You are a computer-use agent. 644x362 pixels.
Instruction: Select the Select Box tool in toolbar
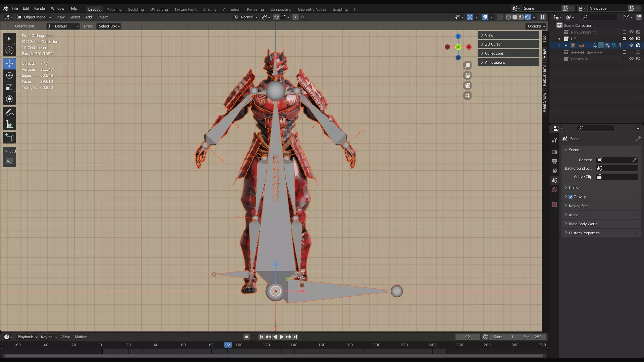click(9, 39)
